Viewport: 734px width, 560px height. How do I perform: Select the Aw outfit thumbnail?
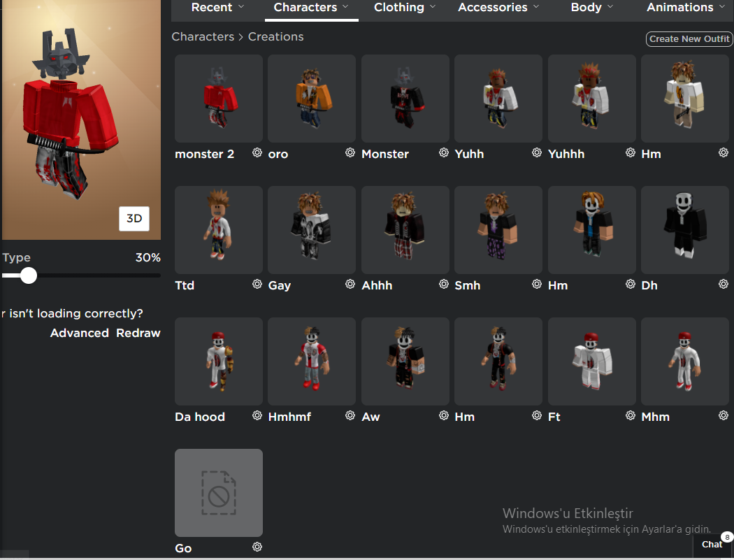pos(405,361)
